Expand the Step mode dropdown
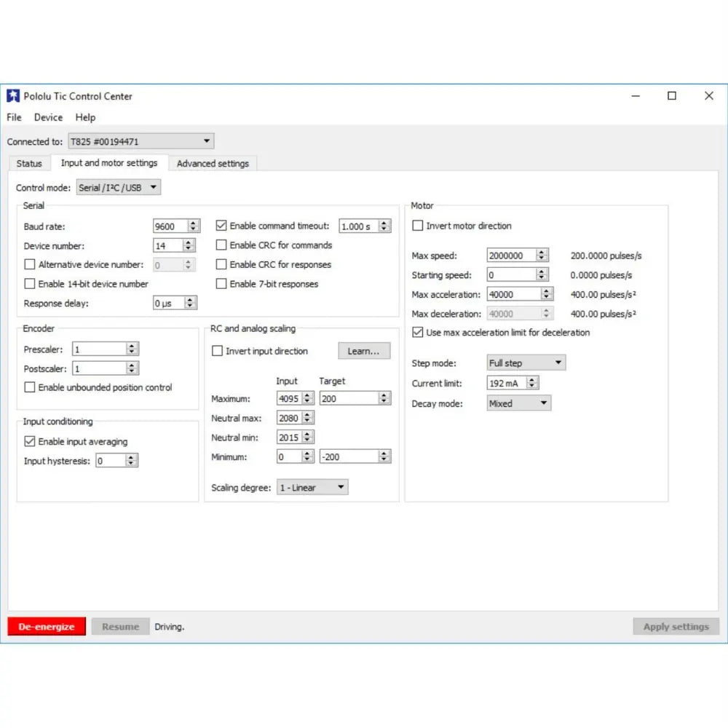The height and width of the screenshot is (728, 728). click(526, 363)
